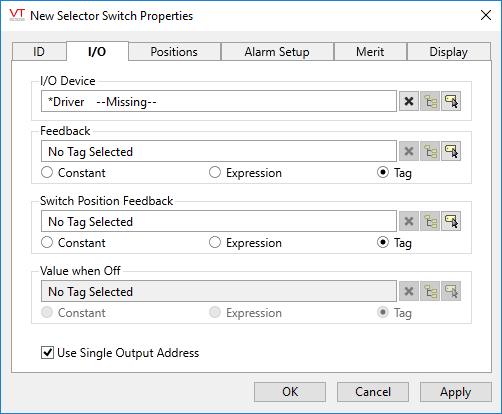Click the OK button
Viewport: 502px width, 414px height.
290,392
